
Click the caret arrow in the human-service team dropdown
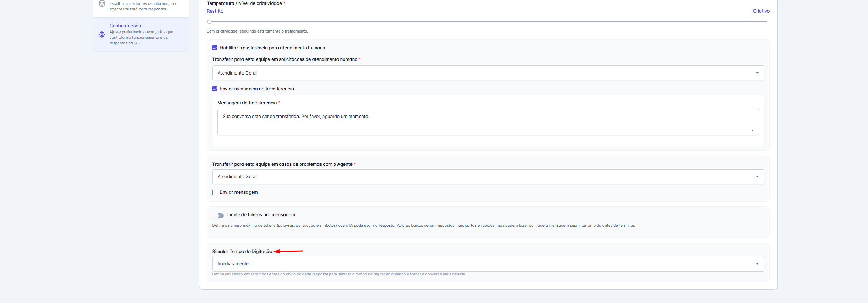[757, 73]
